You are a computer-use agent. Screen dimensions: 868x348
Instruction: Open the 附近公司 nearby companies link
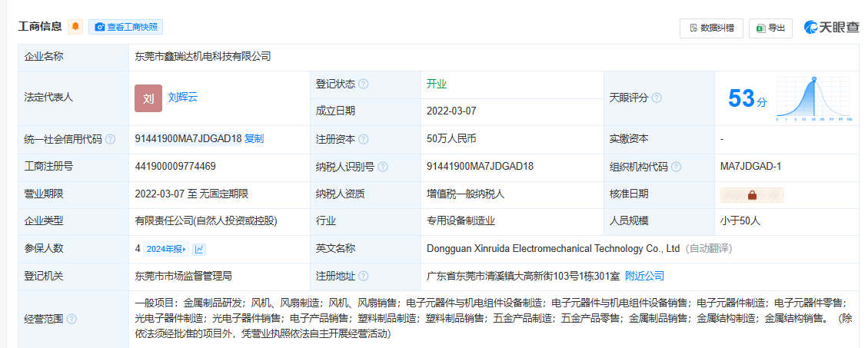point(644,276)
